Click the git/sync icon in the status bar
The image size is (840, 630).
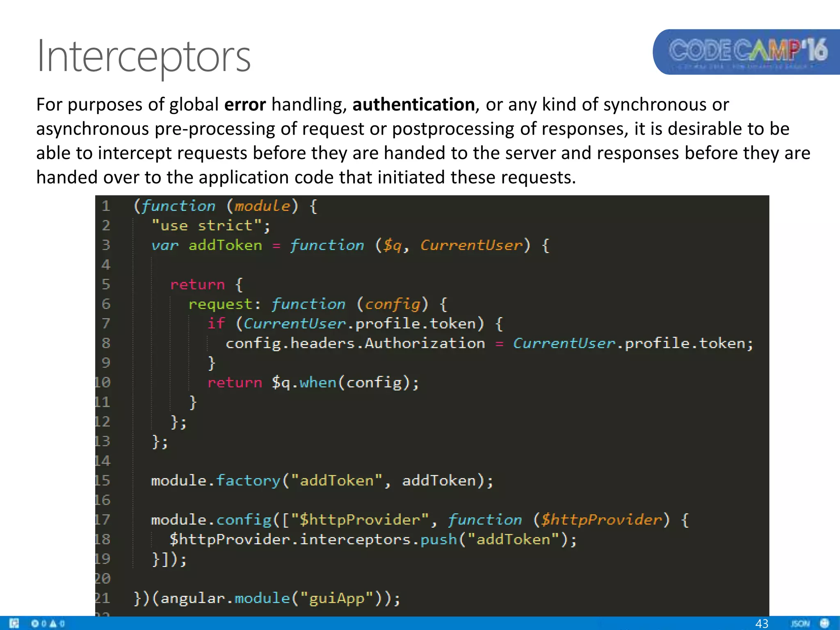14,623
